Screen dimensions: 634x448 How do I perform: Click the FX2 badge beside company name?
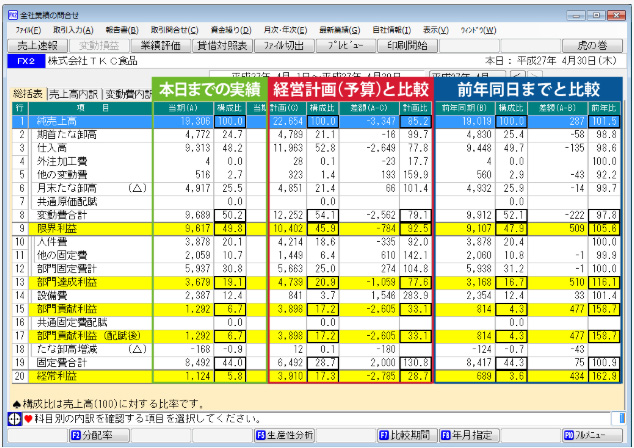point(26,61)
